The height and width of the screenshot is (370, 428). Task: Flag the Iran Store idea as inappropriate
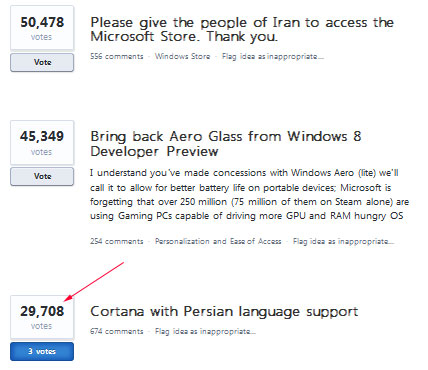[x=273, y=56]
